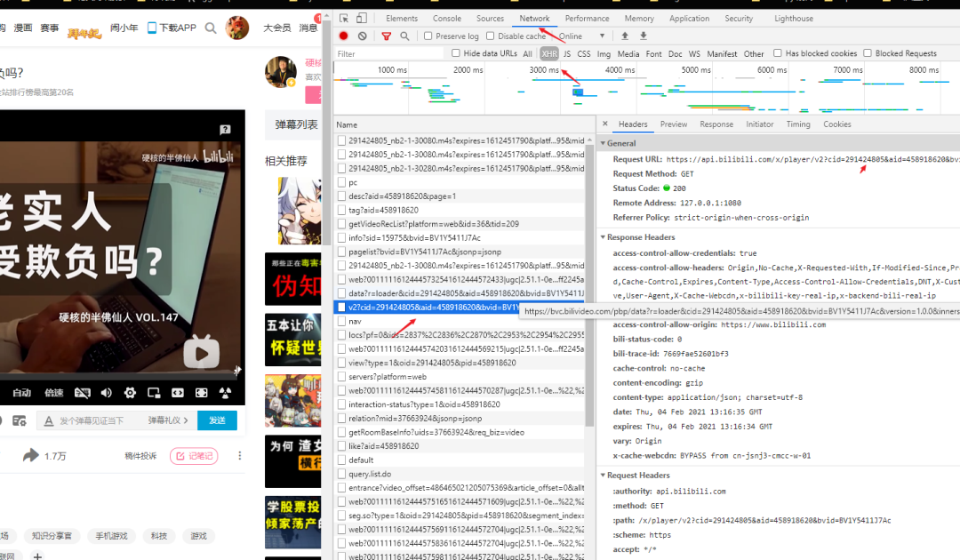
Task: Click the subtitle toggle icon in player
Action: click(x=82, y=392)
